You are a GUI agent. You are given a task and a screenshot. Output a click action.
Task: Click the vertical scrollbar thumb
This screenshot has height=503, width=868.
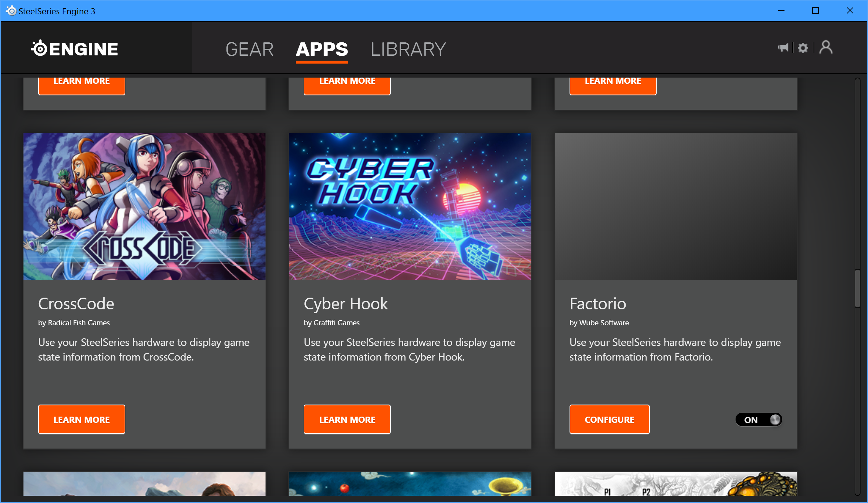pyautogui.click(x=857, y=288)
